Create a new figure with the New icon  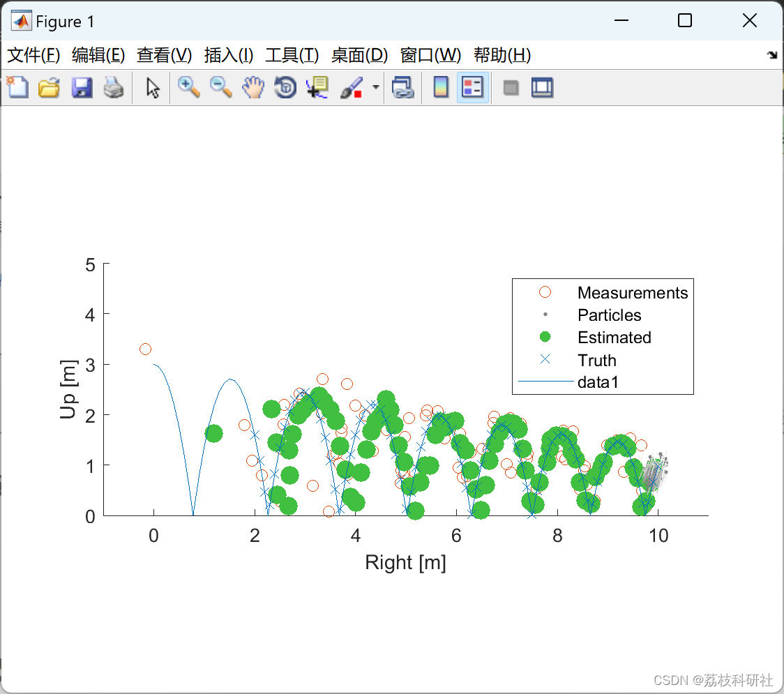pos(17,87)
